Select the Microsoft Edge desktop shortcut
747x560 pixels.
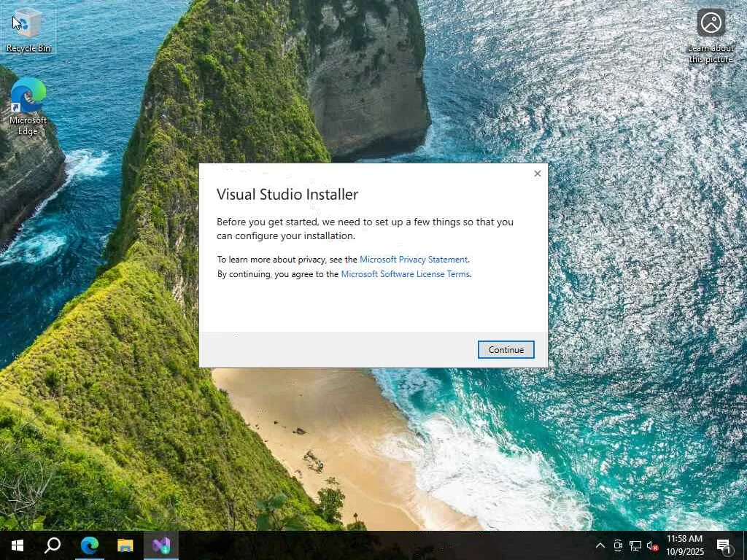(28, 106)
